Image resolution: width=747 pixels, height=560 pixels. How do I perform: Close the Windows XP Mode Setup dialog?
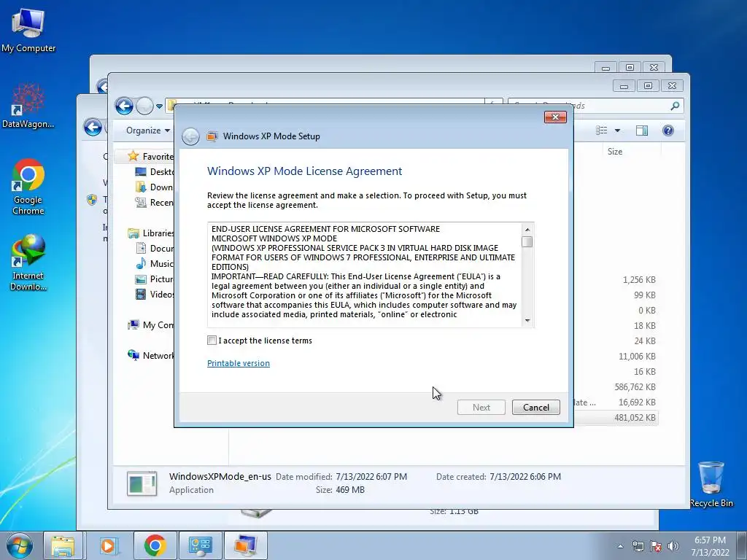(555, 117)
